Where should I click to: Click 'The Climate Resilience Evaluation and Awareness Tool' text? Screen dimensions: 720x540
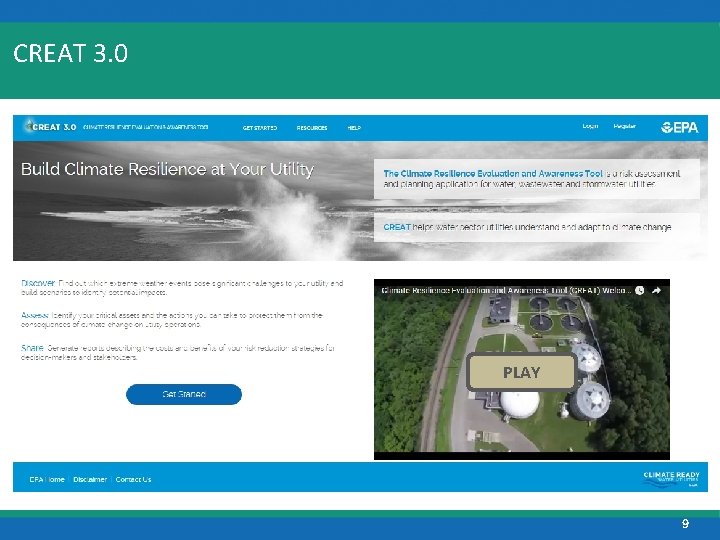(493, 174)
